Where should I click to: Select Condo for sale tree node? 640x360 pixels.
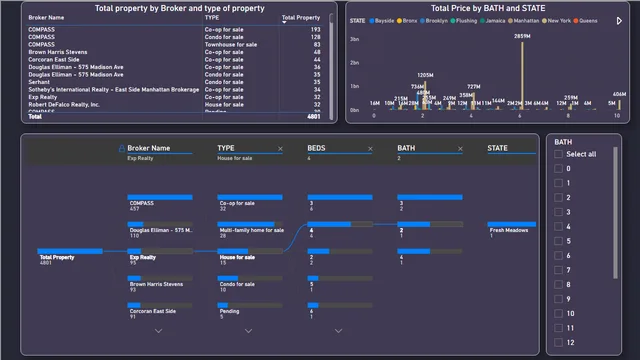coord(250,284)
